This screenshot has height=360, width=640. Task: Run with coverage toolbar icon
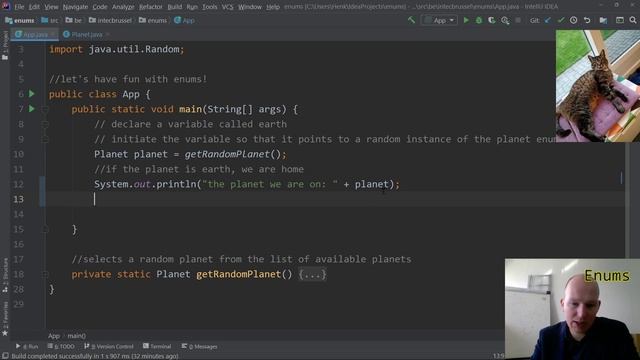coord(491,20)
